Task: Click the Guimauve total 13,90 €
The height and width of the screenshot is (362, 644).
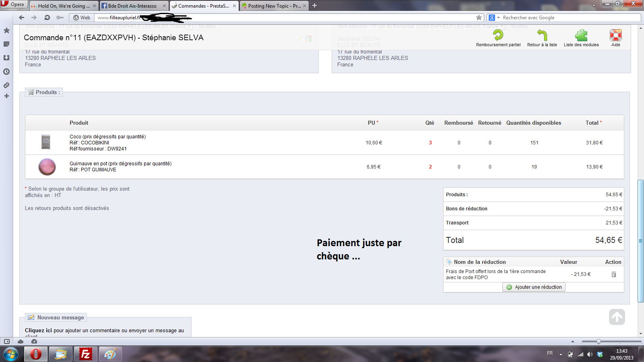Action: tap(594, 167)
